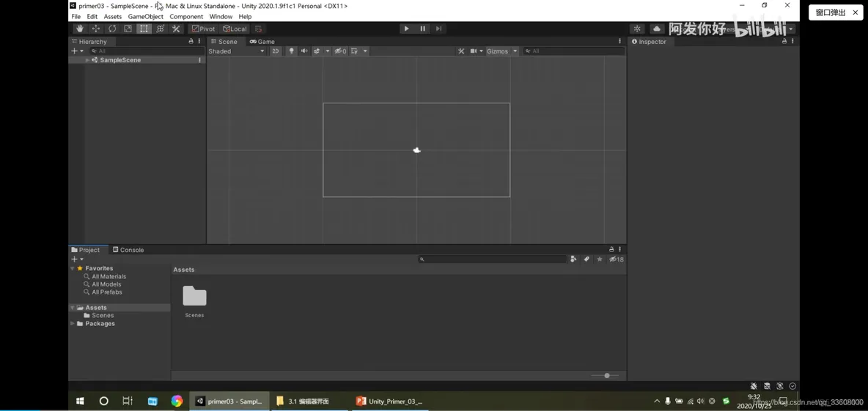868x411 pixels.
Task: Open scene grid settings dropdown arrow
Action: click(x=365, y=51)
